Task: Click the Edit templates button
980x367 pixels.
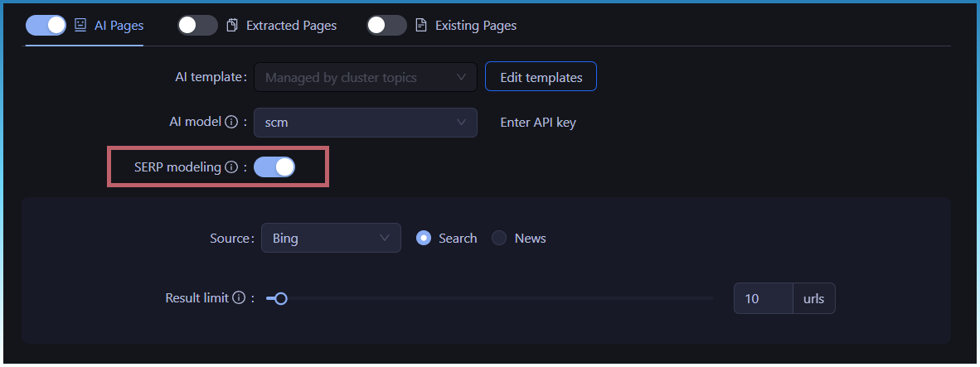Action: [541, 78]
